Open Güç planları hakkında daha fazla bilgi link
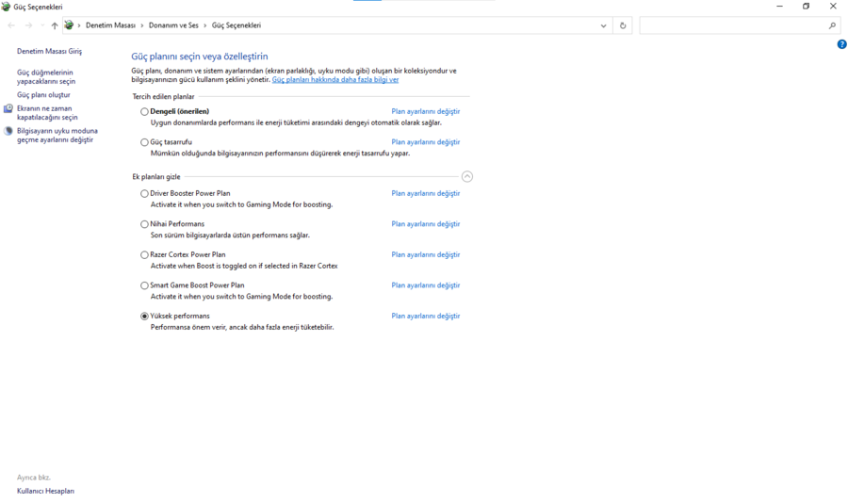The width and height of the screenshot is (848, 504). point(335,79)
